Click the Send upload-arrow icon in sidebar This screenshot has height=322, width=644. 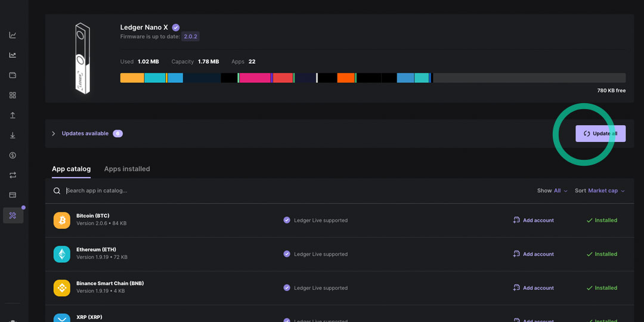(x=13, y=116)
